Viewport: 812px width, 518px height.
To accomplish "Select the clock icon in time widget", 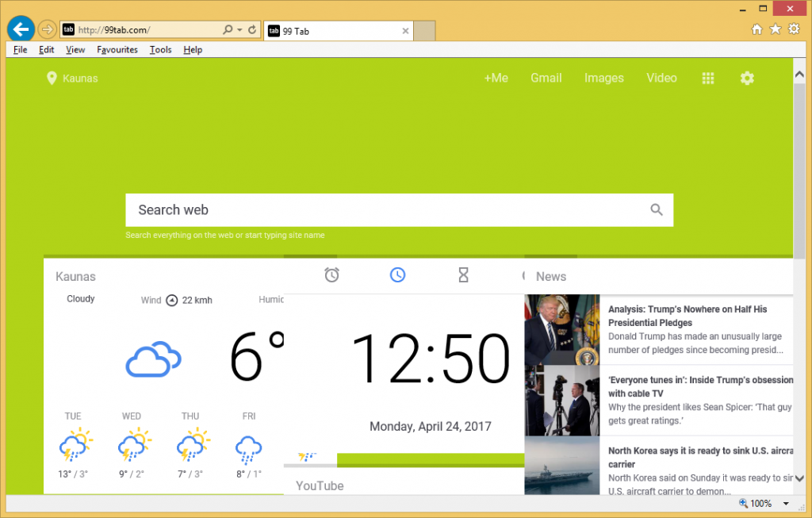I will pos(397,275).
